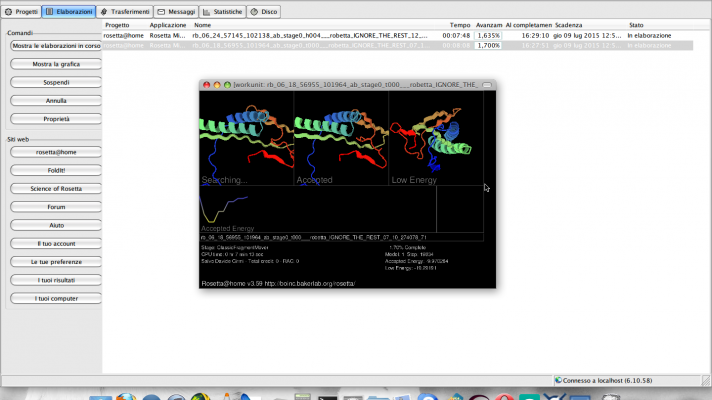Click the Aiuto button
The image size is (712, 400).
click(x=56, y=225)
